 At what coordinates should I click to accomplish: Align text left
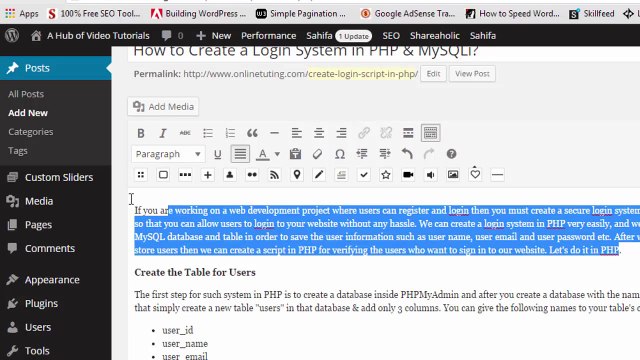[297, 133]
